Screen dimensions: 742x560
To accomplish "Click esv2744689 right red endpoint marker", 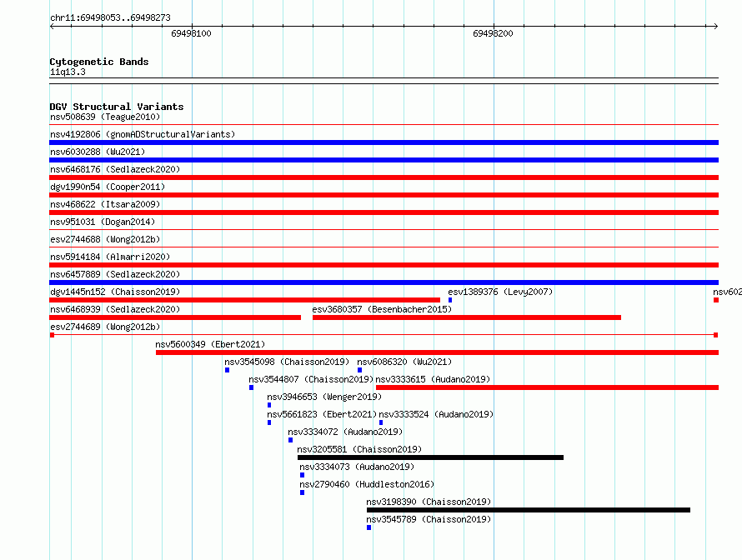I will pyautogui.click(x=716, y=335).
